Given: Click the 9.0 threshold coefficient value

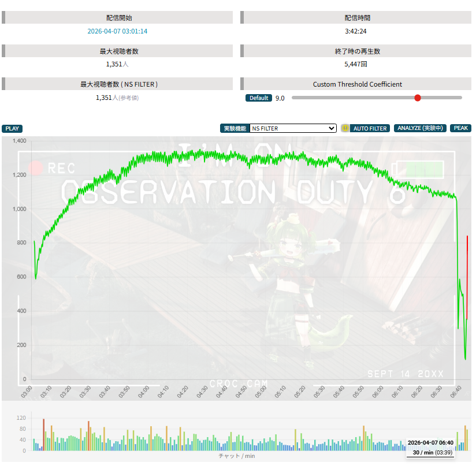Looking at the screenshot, I should (280, 98).
